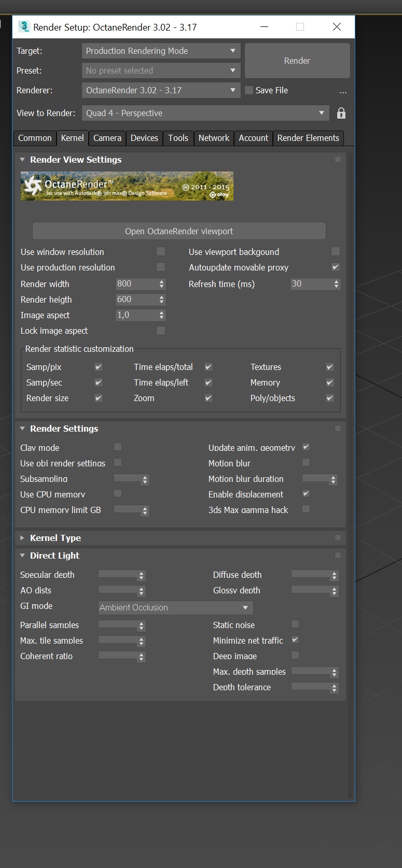Open the Target rendering mode dropdown
Image resolution: width=402 pixels, height=868 pixels.
pos(161,51)
